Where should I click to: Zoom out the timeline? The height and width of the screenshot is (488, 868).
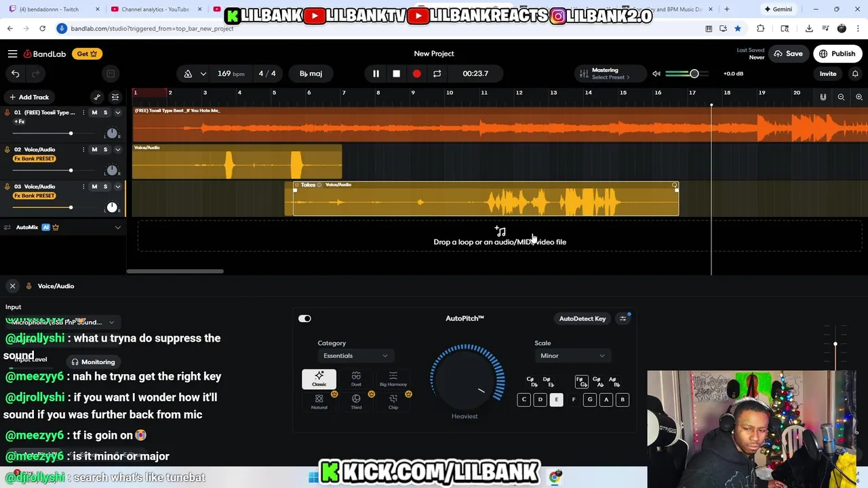tap(841, 97)
